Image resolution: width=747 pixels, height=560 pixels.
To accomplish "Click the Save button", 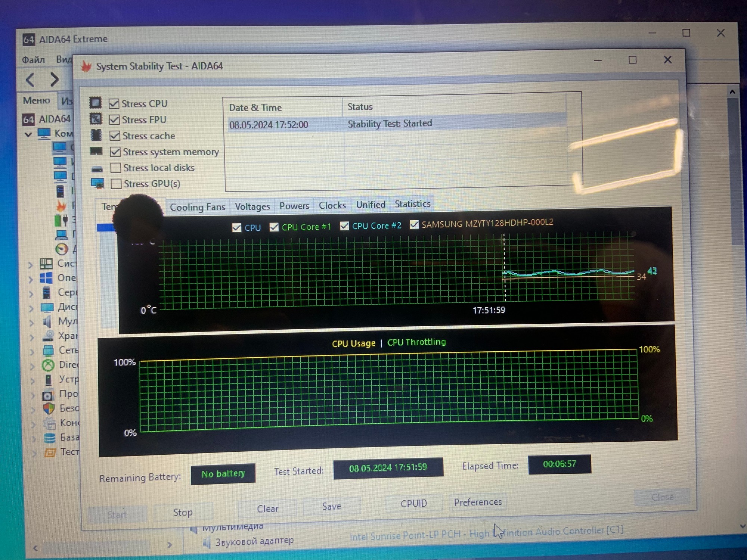I will click(x=332, y=506).
